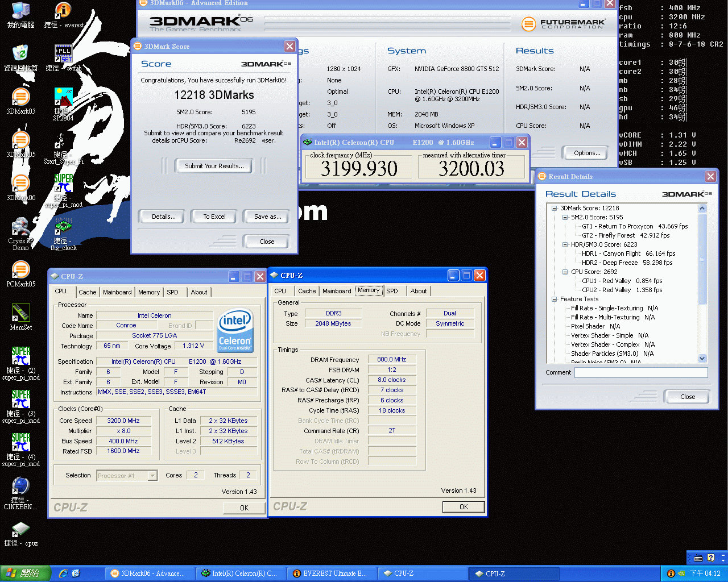
Task: Select the CINEBENCH shortcut icon
Action: pos(20,493)
